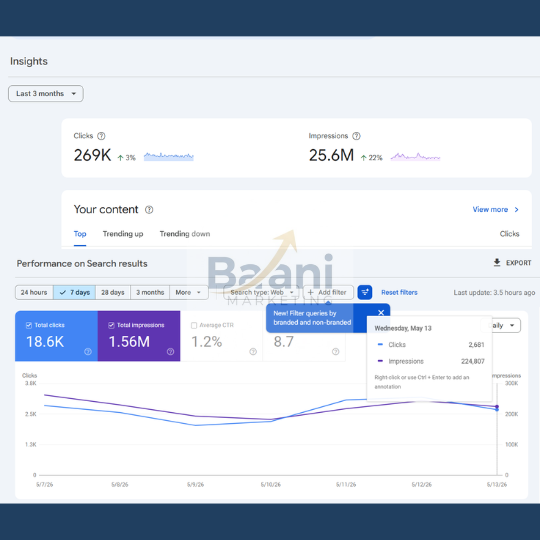Image resolution: width=540 pixels, height=540 pixels.
Task: Click the 5/9/26 date axis label
Action: (196, 485)
